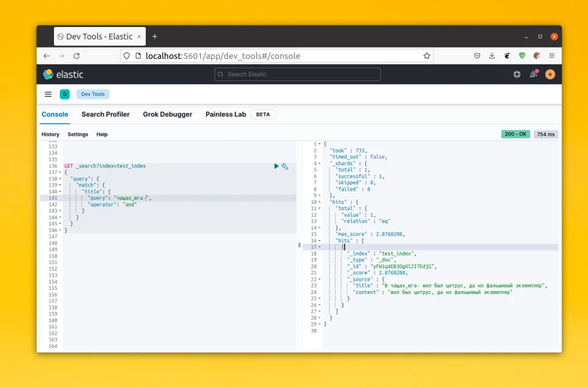Open the hamburger navigation menu
The image size is (588, 387).
[x=48, y=94]
